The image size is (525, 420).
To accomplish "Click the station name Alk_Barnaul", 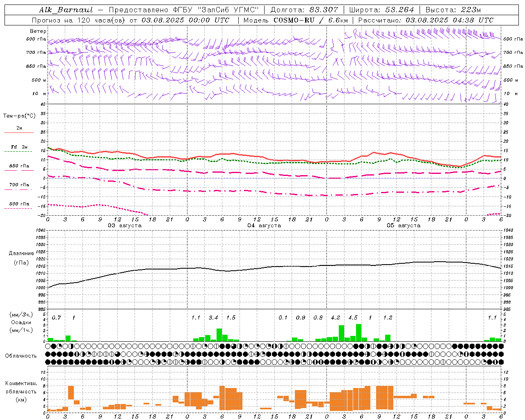I will [66, 10].
